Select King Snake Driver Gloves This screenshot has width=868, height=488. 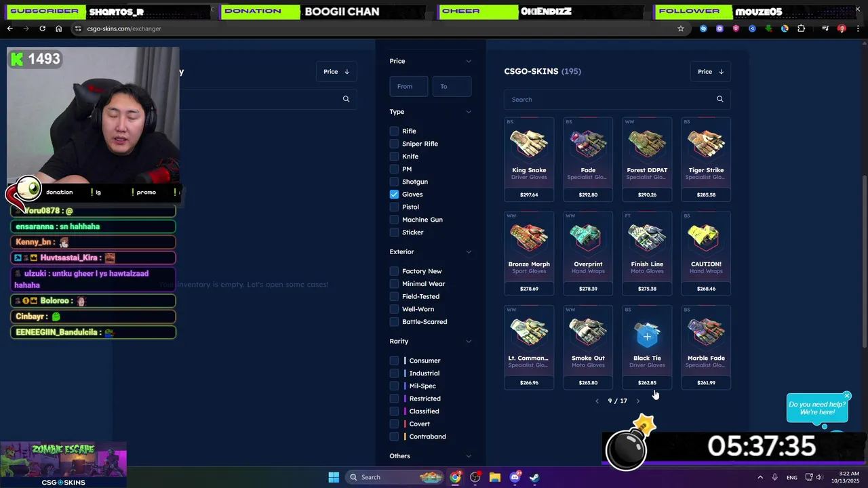[529, 159]
